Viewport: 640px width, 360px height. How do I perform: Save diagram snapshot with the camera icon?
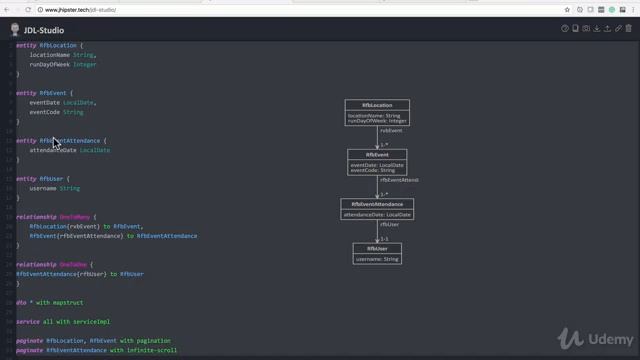pos(586,28)
